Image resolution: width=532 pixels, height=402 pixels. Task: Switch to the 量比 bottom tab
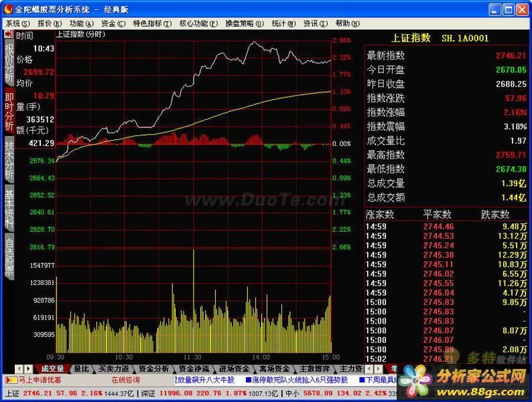click(82, 368)
